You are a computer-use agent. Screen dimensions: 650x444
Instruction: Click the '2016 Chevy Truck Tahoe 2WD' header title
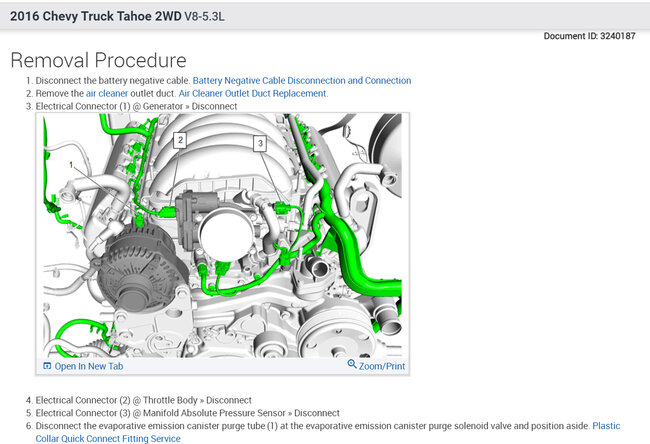pos(96,16)
